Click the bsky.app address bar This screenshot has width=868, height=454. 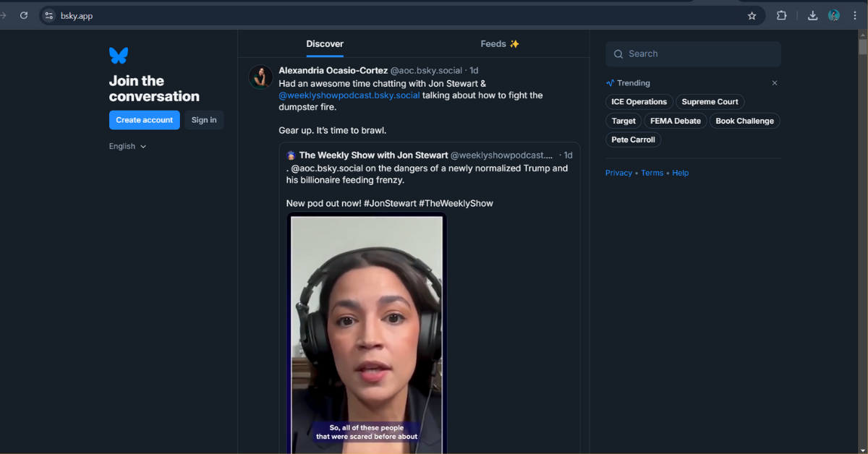401,15
